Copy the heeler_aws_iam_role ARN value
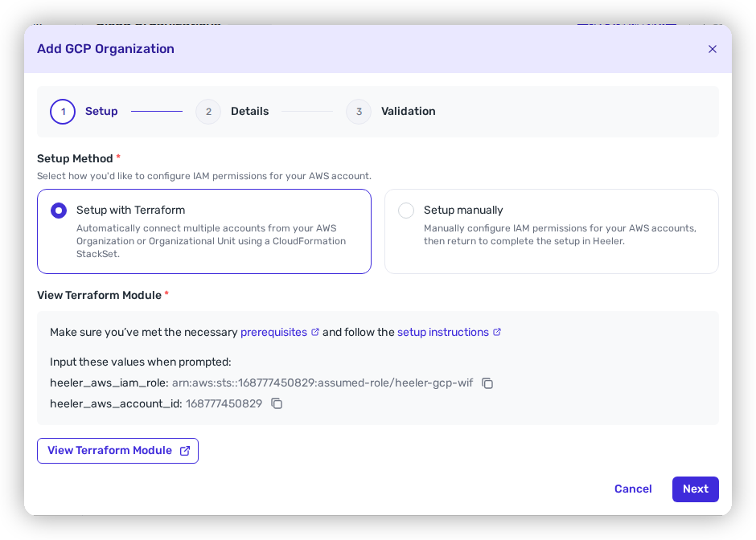 click(487, 383)
